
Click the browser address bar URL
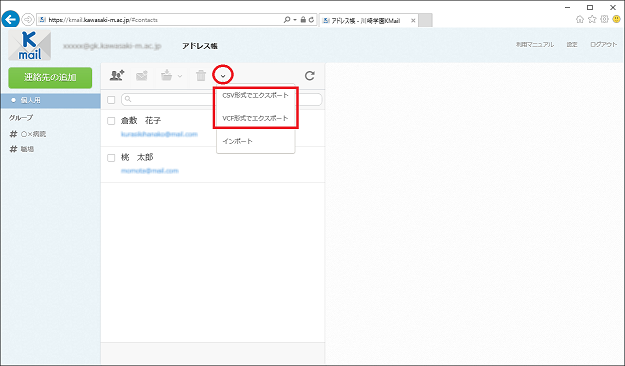point(103,20)
